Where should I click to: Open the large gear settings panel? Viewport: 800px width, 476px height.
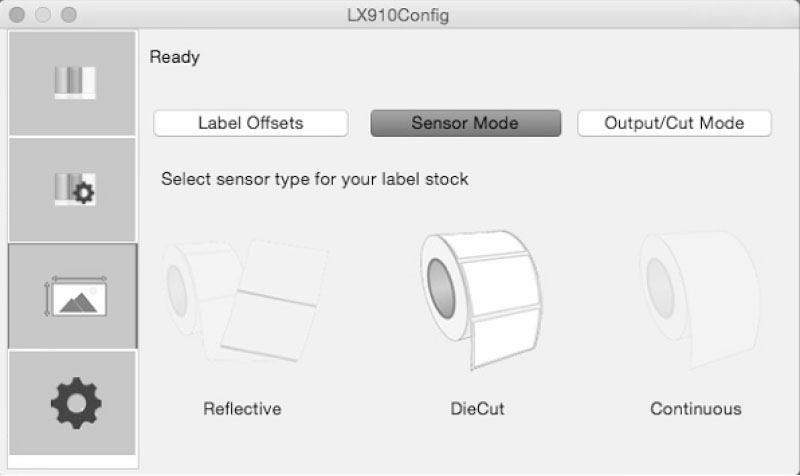(72, 403)
